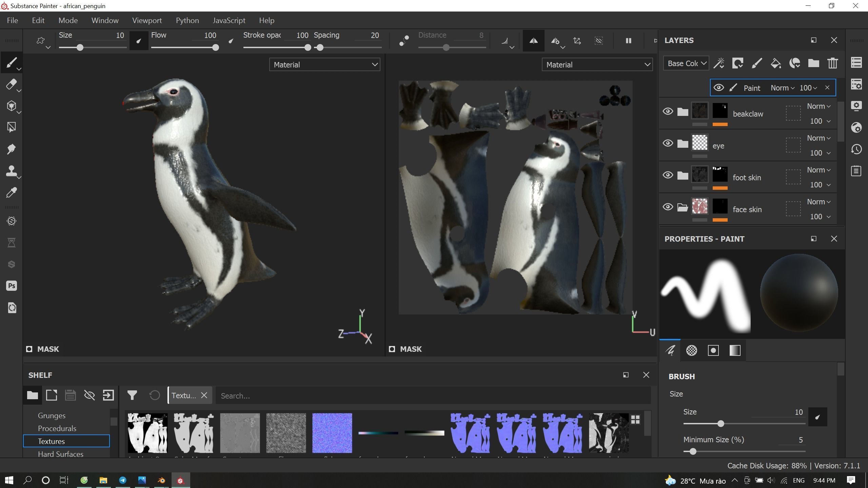Add a smart material layer
Screen dimensions: 868x488
[x=795, y=63]
